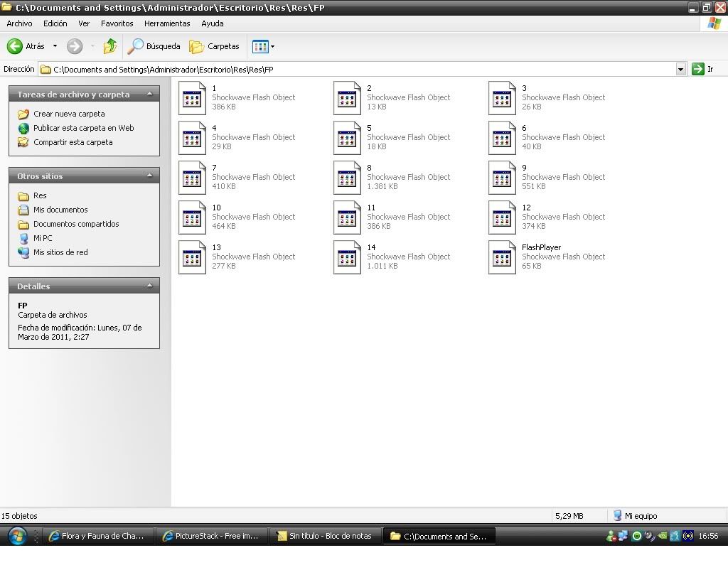This screenshot has height=565, width=728.
Task: Open Documentos compartidos link
Action: pos(76,224)
